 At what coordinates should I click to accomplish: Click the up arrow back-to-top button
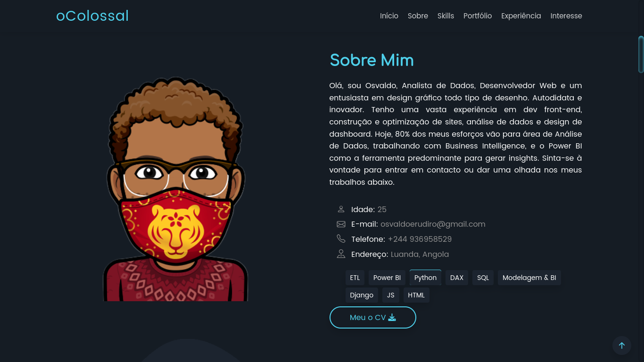tap(621, 346)
